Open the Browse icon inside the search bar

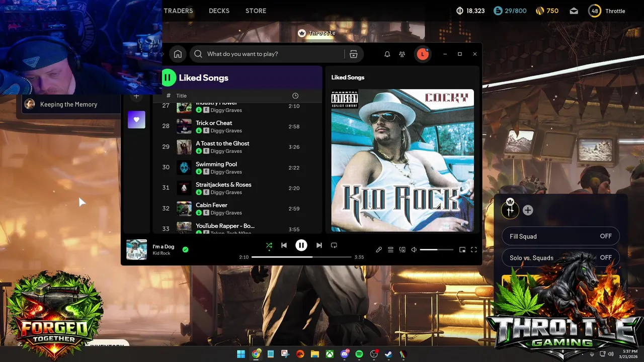(353, 54)
